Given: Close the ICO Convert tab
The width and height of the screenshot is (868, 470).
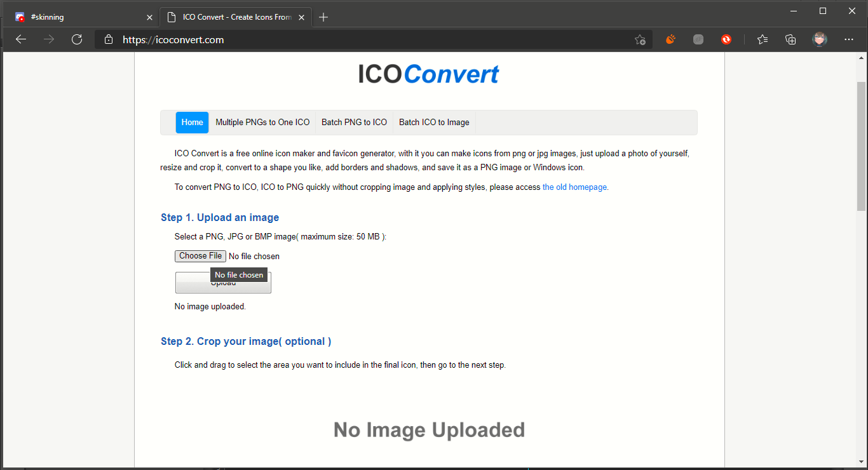Looking at the screenshot, I should click(x=302, y=17).
